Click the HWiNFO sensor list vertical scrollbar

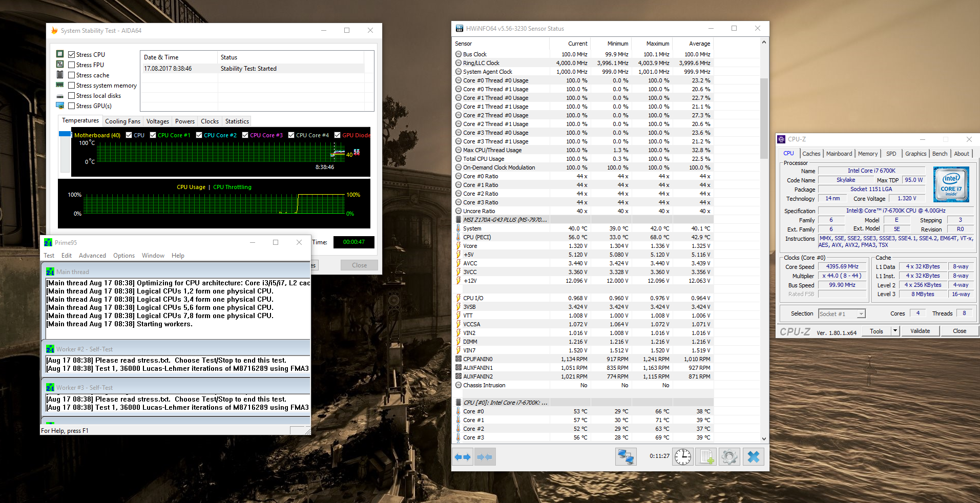click(x=764, y=241)
